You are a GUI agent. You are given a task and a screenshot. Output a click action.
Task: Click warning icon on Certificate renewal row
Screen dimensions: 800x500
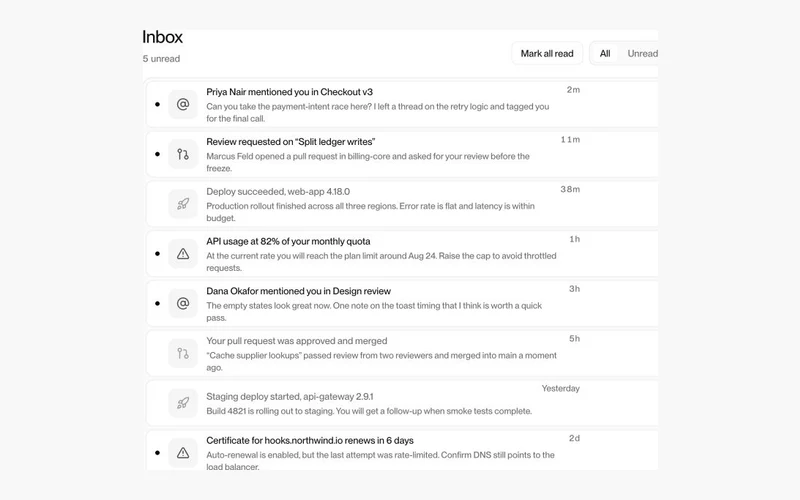[x=183, y=453]
